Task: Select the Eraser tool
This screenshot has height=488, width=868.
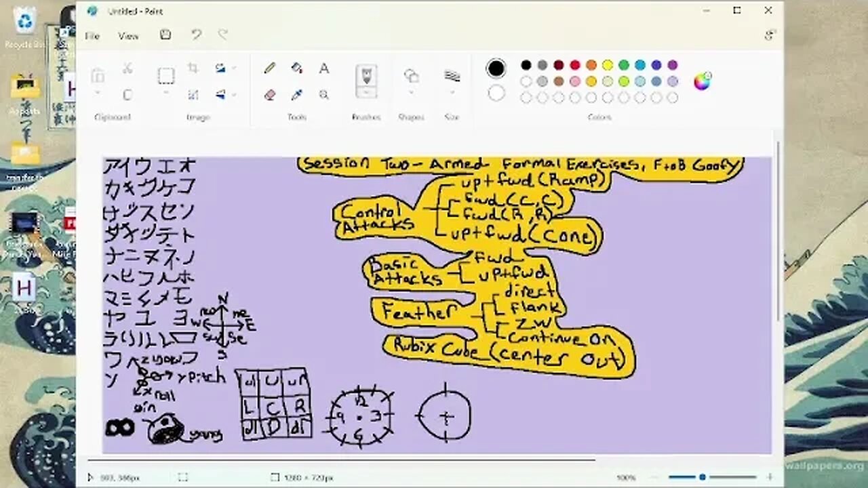Action: click(270, 95)
